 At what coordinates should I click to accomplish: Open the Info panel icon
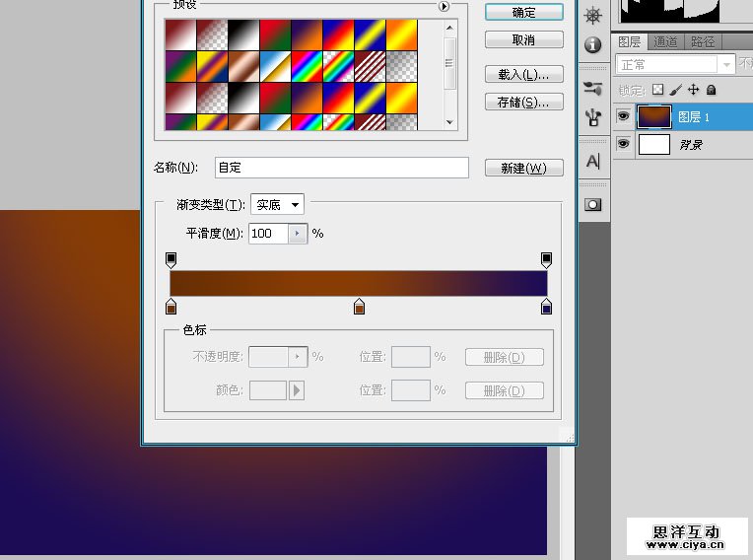(x=592, y=44)
